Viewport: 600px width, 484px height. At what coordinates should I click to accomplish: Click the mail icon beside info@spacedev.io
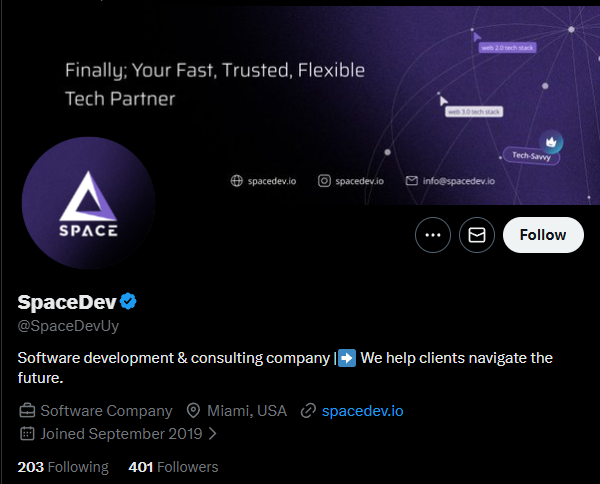click(x=412, y=180)
